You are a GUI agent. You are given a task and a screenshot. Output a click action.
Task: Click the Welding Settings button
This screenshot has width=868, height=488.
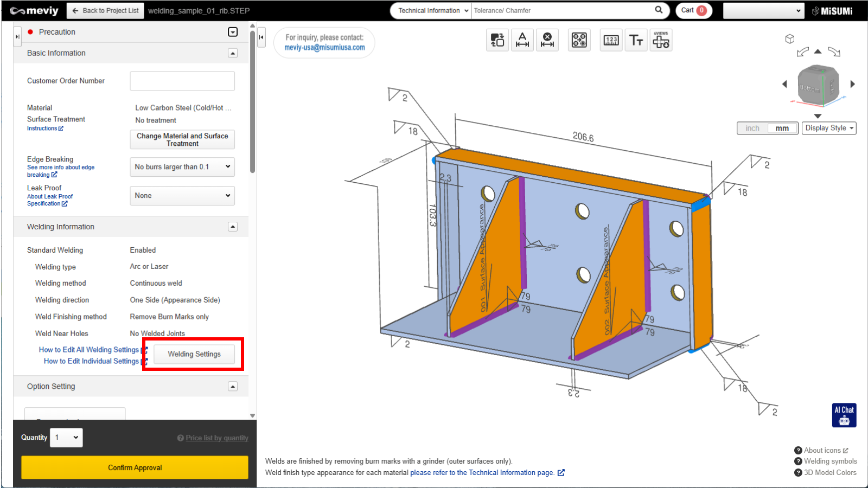click(x=194, y=354)
